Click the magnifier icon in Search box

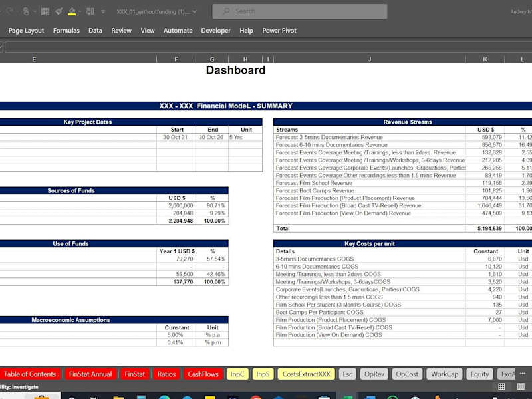226,11
